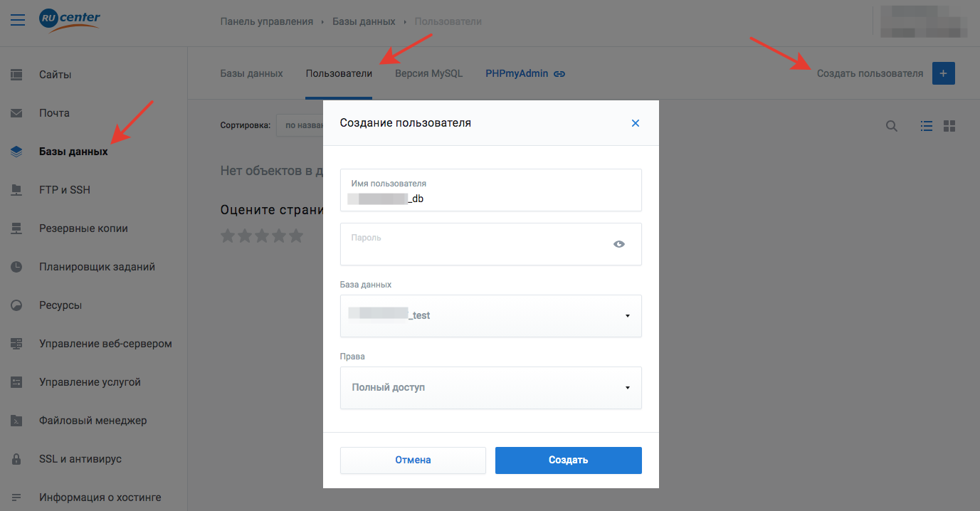The height and width of the screenshot is (511, 980).
Task: Close the user creation dialog
Action: [x=636, y=123]
